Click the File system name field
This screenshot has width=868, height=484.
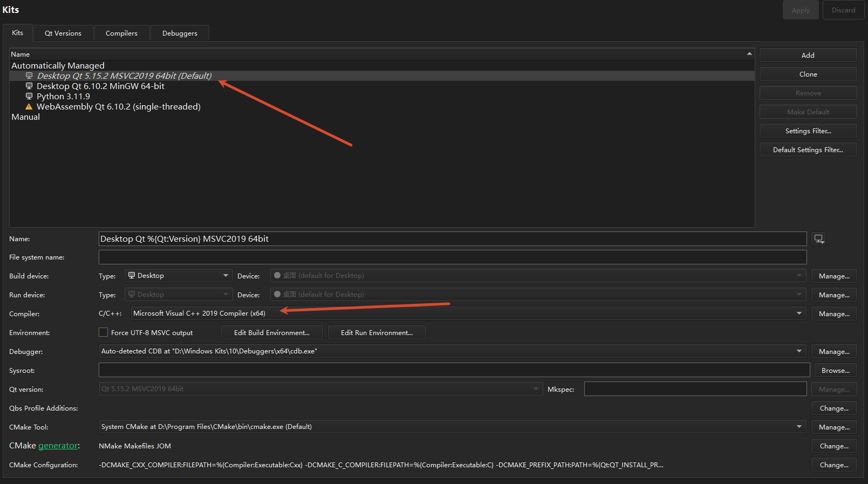click(453, 257)
